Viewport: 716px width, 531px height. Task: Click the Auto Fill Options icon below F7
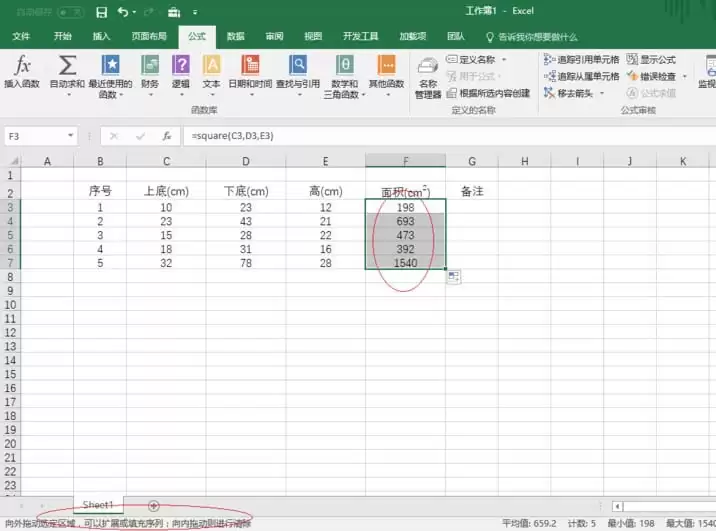(453, 276)
